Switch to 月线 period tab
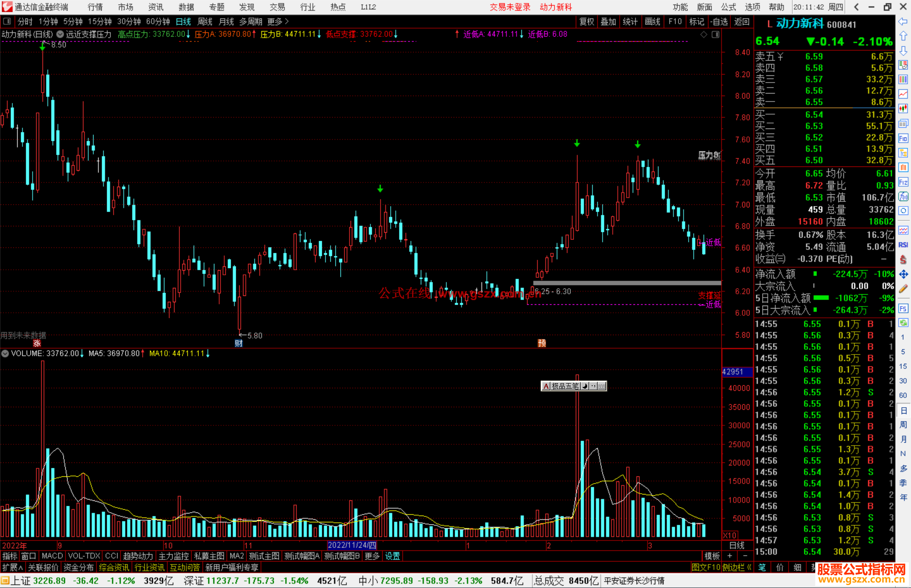This screenshot has width=911, height=588. [x=226, y=21]
